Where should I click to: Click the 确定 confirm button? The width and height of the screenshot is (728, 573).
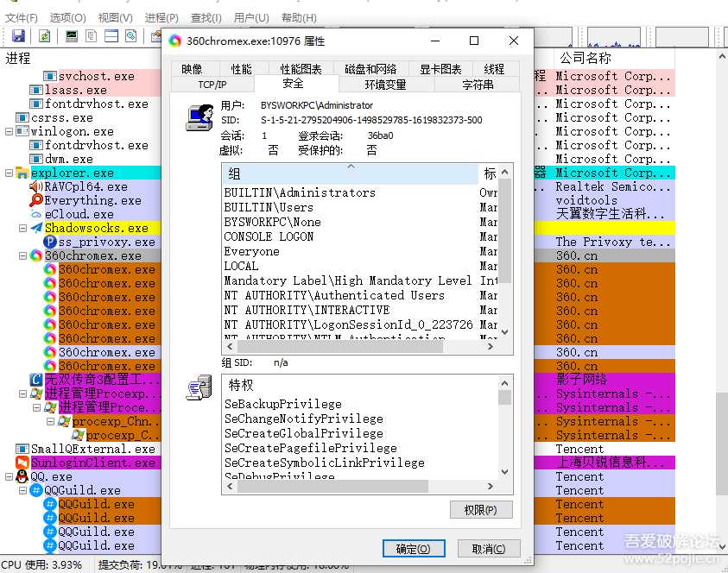412,548
